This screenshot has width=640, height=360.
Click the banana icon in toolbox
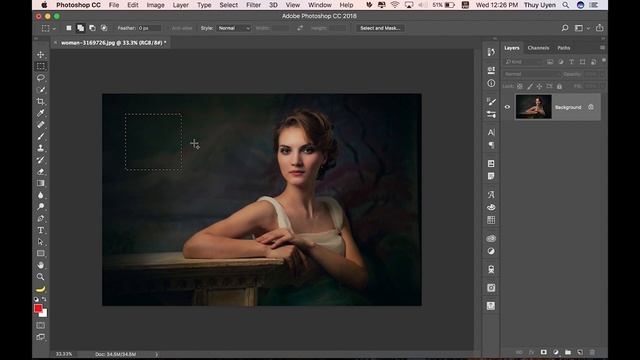(40, 289)
